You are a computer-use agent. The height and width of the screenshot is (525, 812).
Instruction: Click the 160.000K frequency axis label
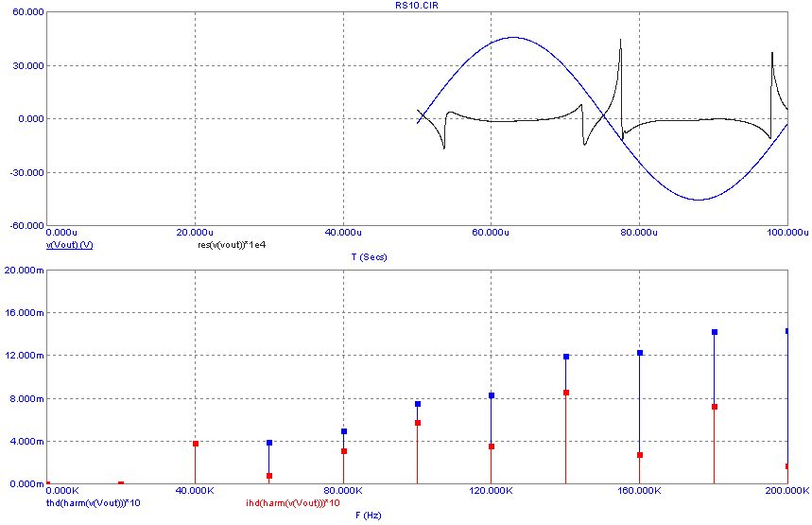[639, 491]
